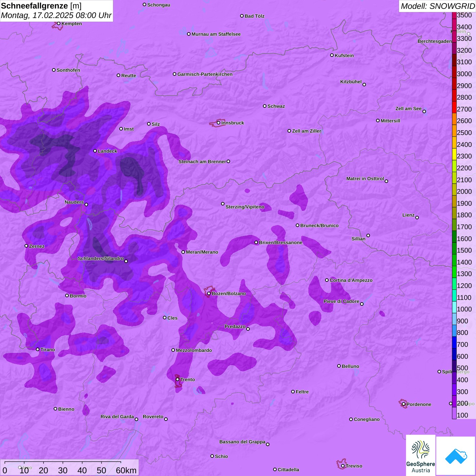
Task: Click the GeoSphere Austria logo
Action: coord(421,455)
